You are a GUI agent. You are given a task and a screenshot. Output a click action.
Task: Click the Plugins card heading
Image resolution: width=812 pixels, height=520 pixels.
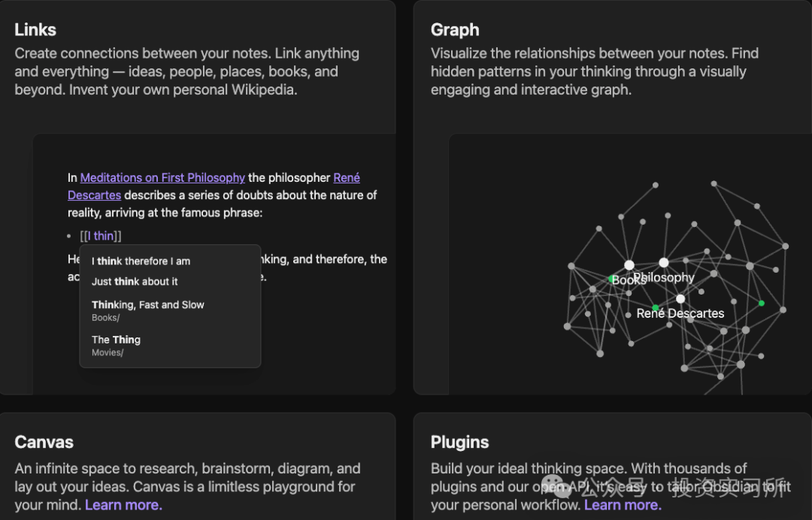[x=460, y=442]
